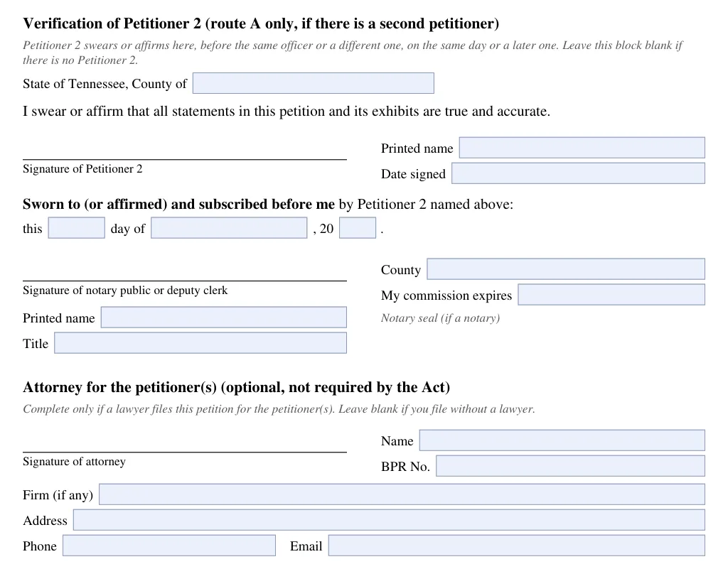Click the attorney Phone field
This screenshot has height=564, width=728.
coord(169,546)
